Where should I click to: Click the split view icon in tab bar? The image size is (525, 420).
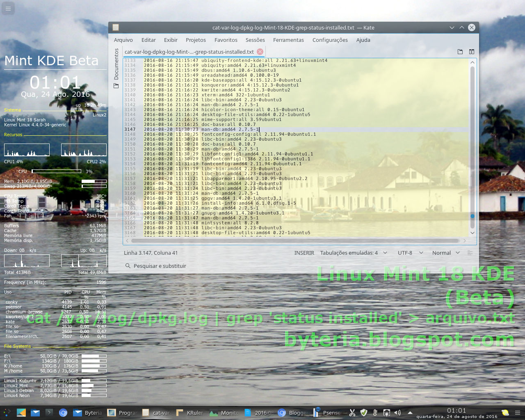[472, 52]
